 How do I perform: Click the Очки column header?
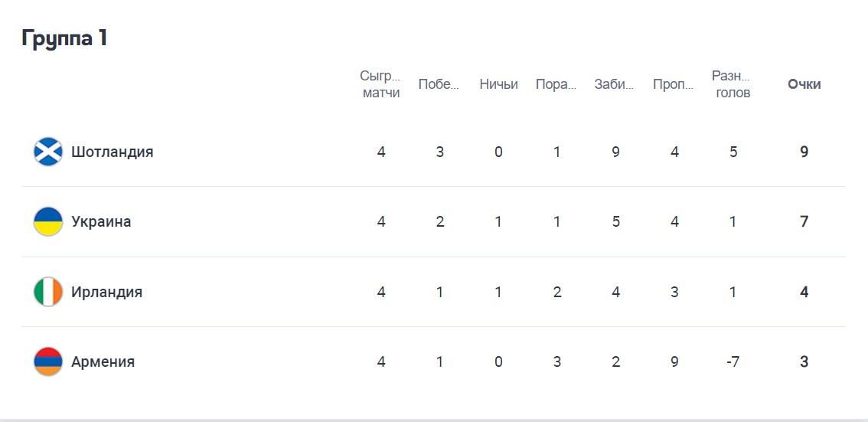pos(804,84)
